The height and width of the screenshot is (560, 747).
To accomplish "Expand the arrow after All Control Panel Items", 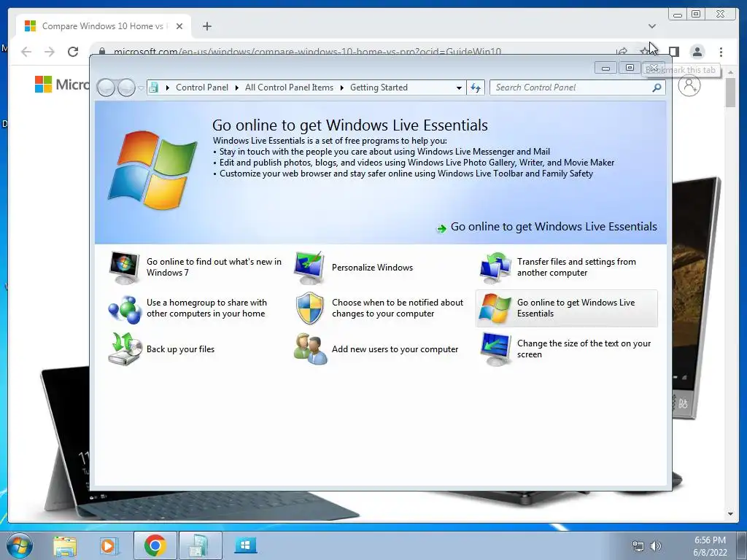I will point(342,87).
